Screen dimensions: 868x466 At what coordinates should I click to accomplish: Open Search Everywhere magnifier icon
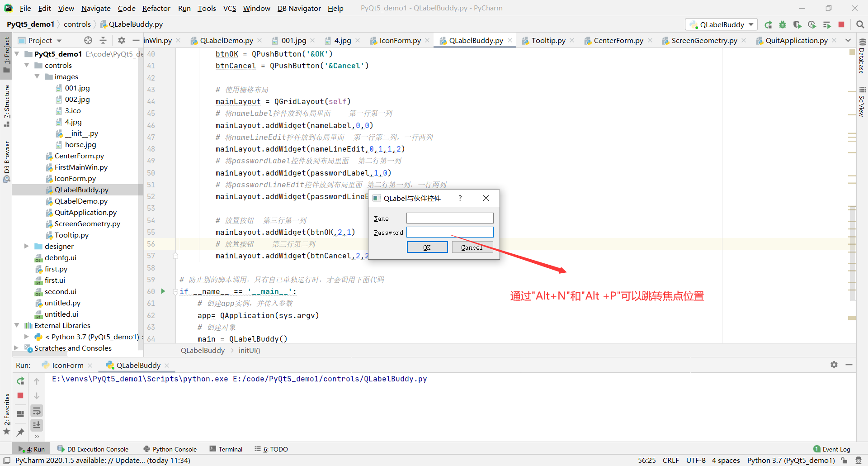[860, 24]
